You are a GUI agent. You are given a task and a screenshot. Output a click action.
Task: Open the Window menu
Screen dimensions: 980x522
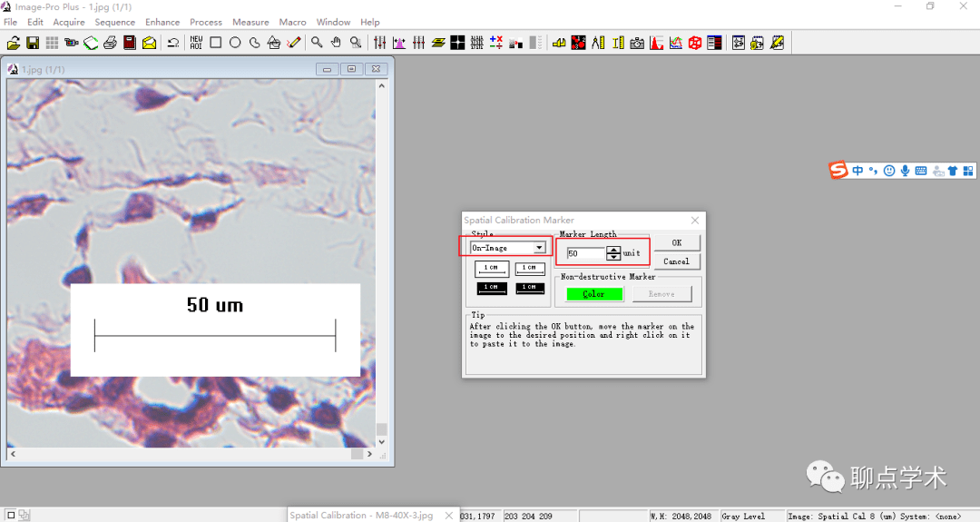pyautogui.click(x=333, y=22)
